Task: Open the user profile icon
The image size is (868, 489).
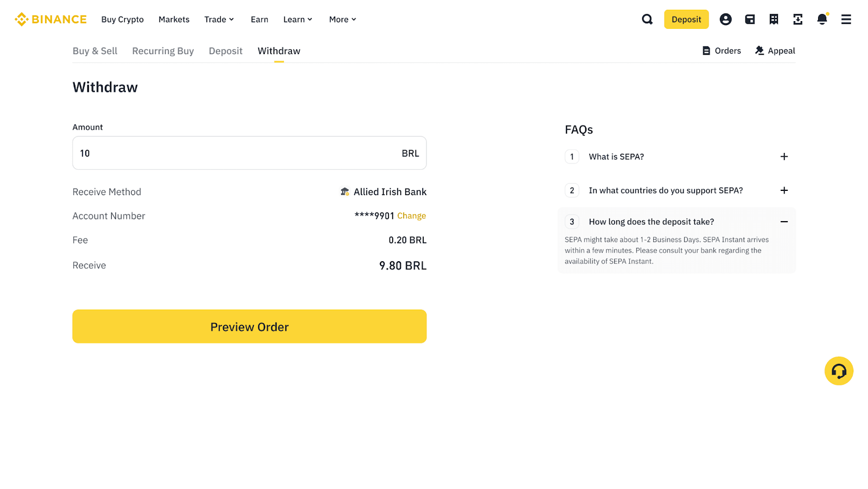Action: (x=725, y=20)
